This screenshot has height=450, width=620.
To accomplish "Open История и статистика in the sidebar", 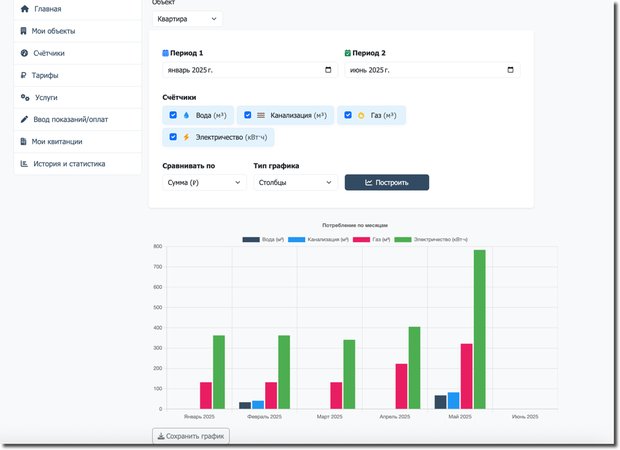I will [78, 163].
